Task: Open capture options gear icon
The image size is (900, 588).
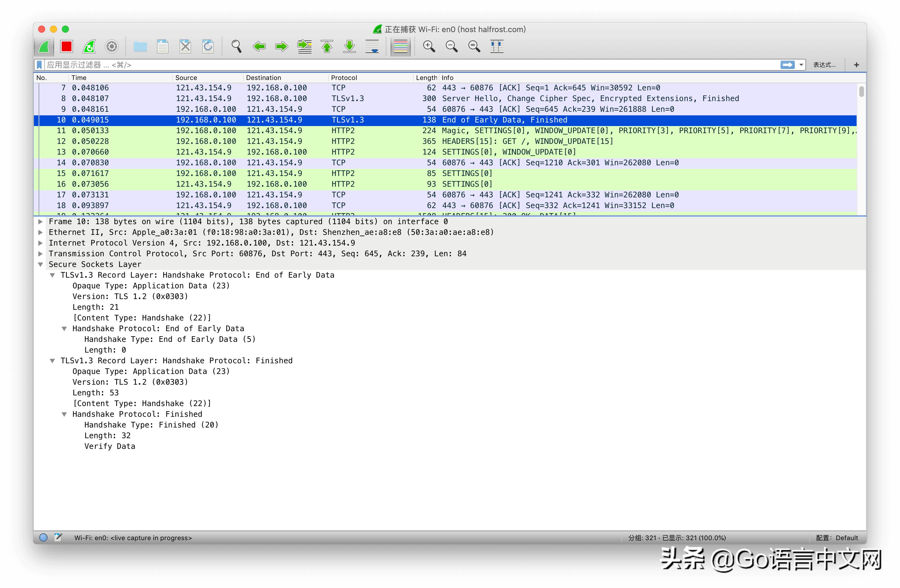Action: (x=111, y=46)
